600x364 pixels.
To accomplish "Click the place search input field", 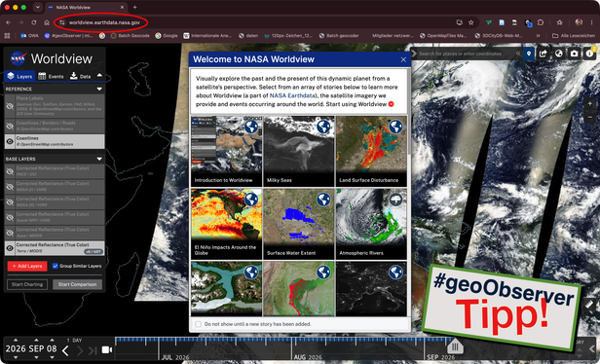I will (466, 54).
